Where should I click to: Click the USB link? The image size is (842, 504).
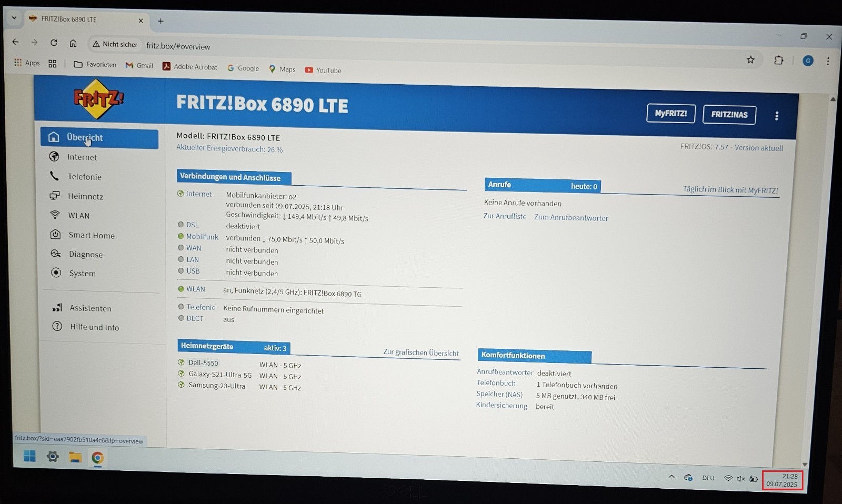(x=193, y=271)
